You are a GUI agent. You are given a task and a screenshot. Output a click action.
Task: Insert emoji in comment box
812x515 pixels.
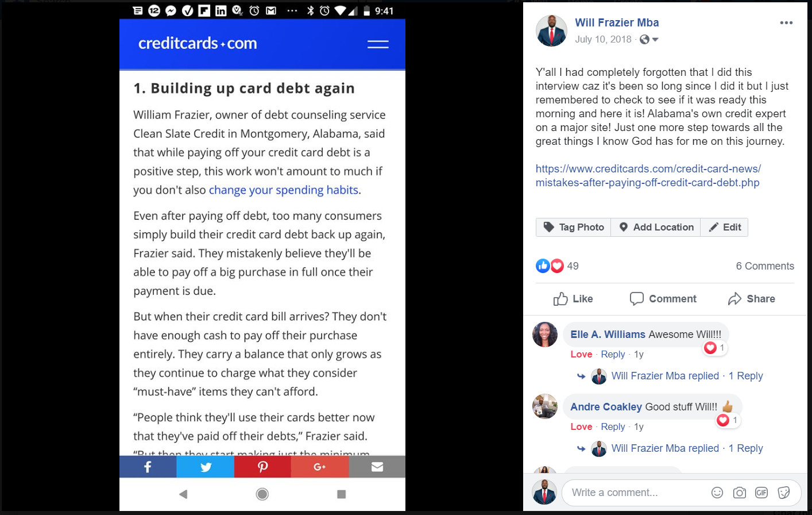pyautogui.click(x=717, y=493)
